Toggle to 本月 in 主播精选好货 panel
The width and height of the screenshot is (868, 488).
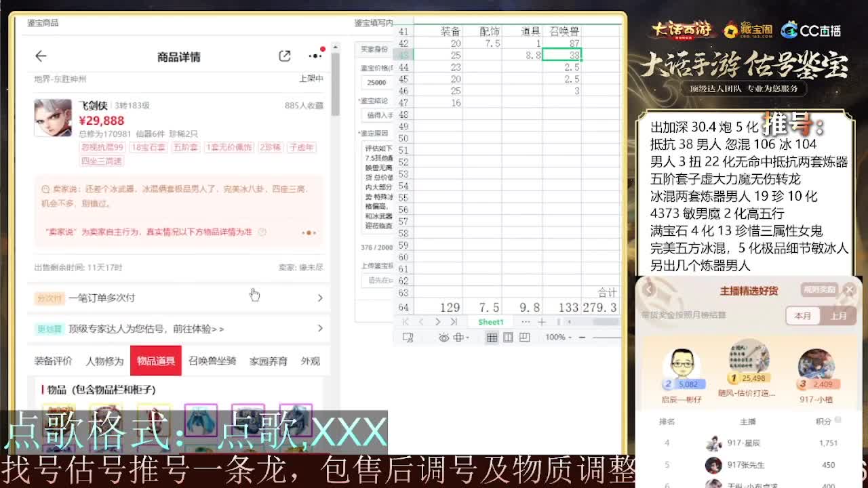click(x=803, y=317)
